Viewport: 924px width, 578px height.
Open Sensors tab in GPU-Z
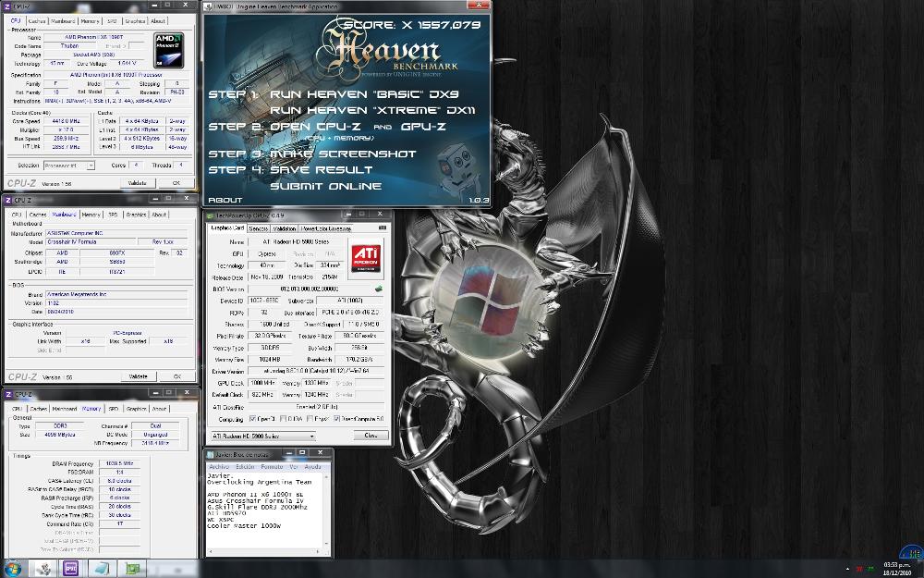[258, 228]
